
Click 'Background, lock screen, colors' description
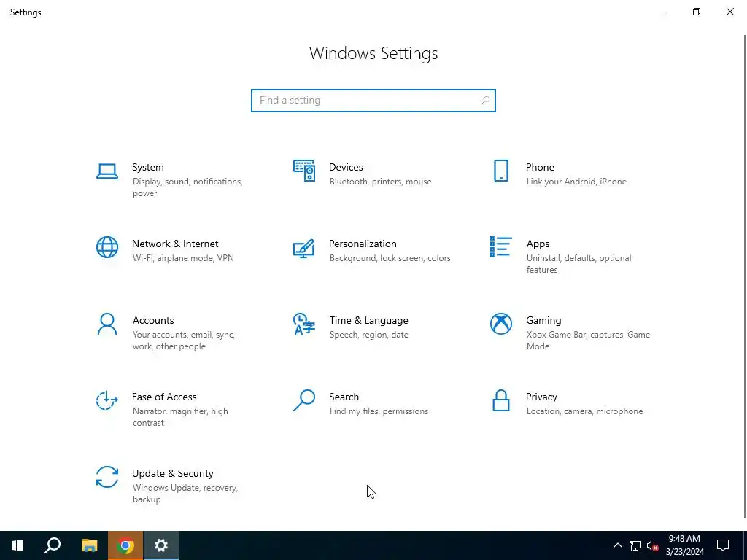390,258
